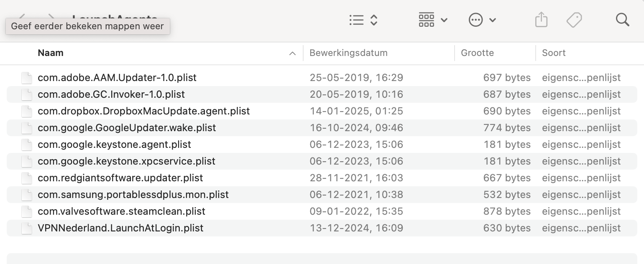Click file icon of VPNNederland.LaunchAtLogin.plist
This screenshot has height=264, width=644.
click(x=27, y=228)
